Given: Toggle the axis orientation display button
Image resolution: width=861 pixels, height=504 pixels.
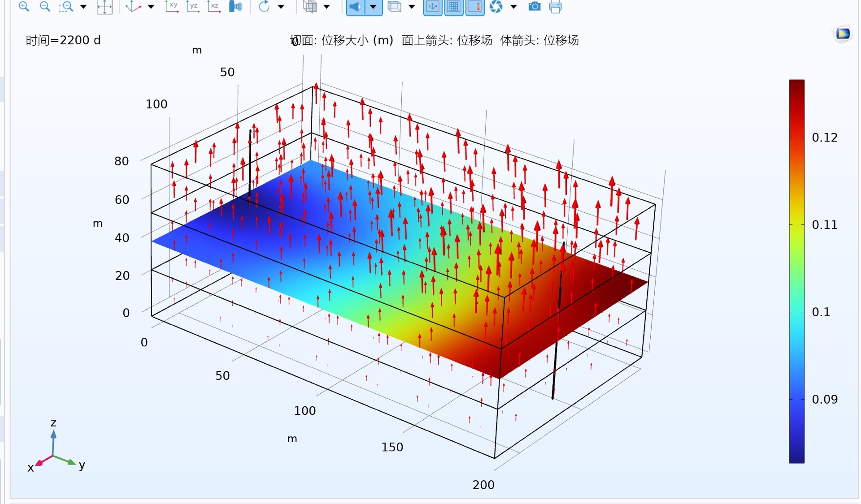Looking at the screenshot, I should click(433, 7).
